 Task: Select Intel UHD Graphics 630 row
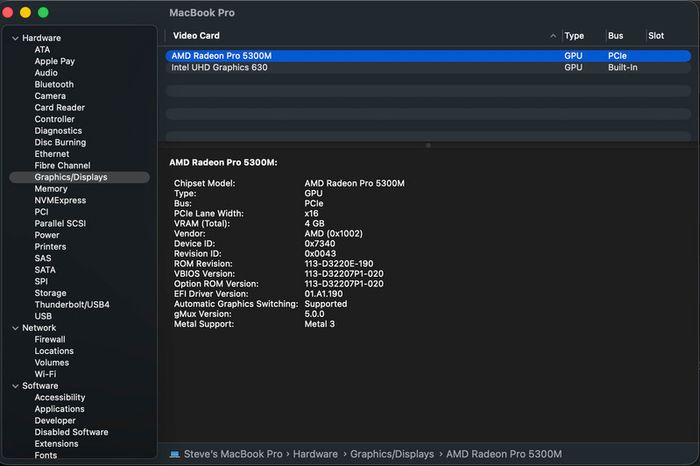[428, 67]
